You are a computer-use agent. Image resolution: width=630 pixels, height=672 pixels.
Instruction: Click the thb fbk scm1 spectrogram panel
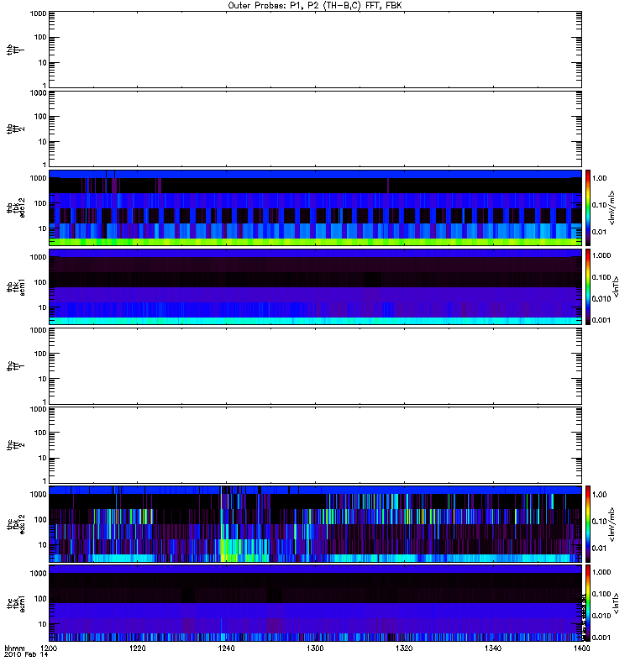tap(315, 286)
